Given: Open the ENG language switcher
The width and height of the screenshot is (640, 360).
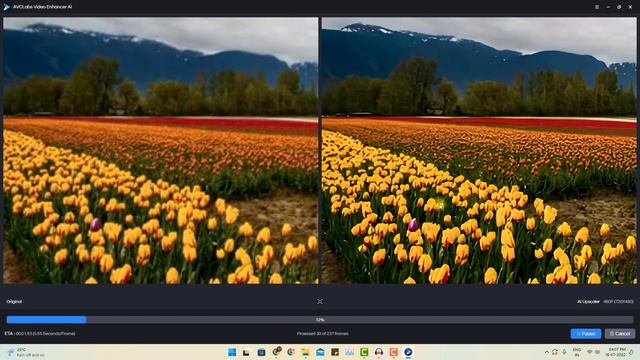Looking at the screenshot, I should click(577, 352).
